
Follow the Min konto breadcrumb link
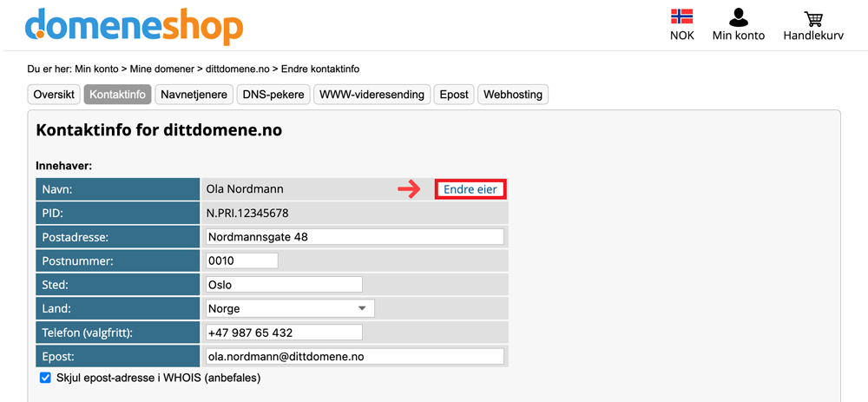(x=96, y=69)
